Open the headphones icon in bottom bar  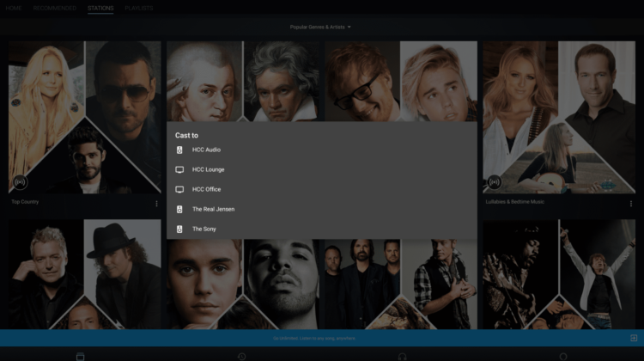(402, 356)
